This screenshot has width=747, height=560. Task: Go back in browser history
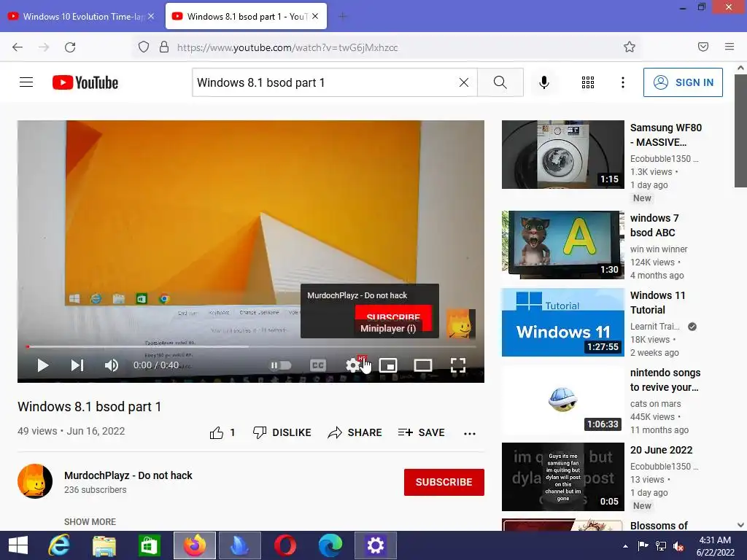pos(18,47)
